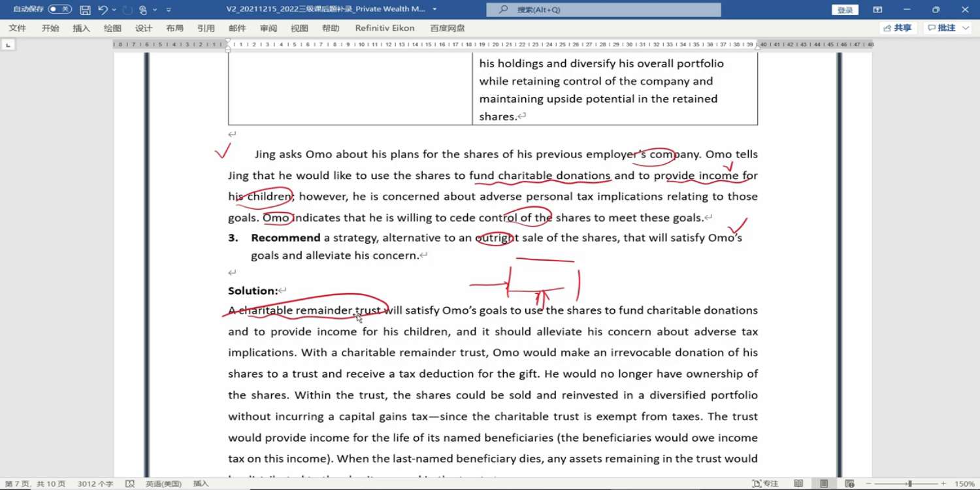Toggle the 自动保存 AutoSave switch
This screenshot has width=980, height=490.
(60, 9)
